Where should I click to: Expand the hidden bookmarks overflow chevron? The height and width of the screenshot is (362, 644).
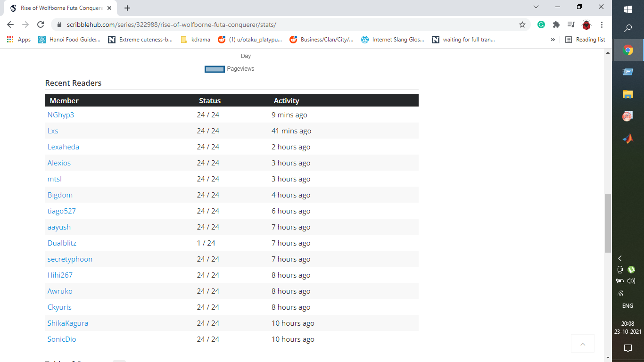[553, 40]
